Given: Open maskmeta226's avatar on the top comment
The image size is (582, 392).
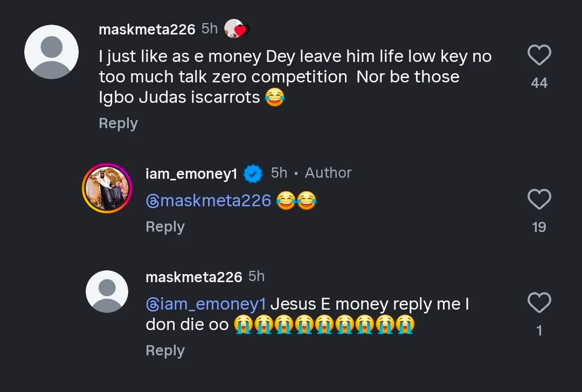Looking at the screenshot, I should pos(52,52).
